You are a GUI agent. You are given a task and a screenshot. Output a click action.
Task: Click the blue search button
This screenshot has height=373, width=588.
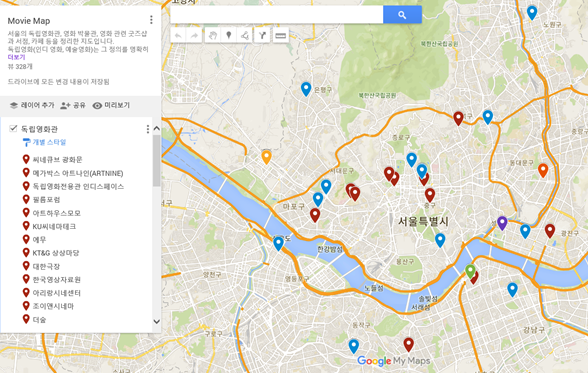[x=402, y=15]
